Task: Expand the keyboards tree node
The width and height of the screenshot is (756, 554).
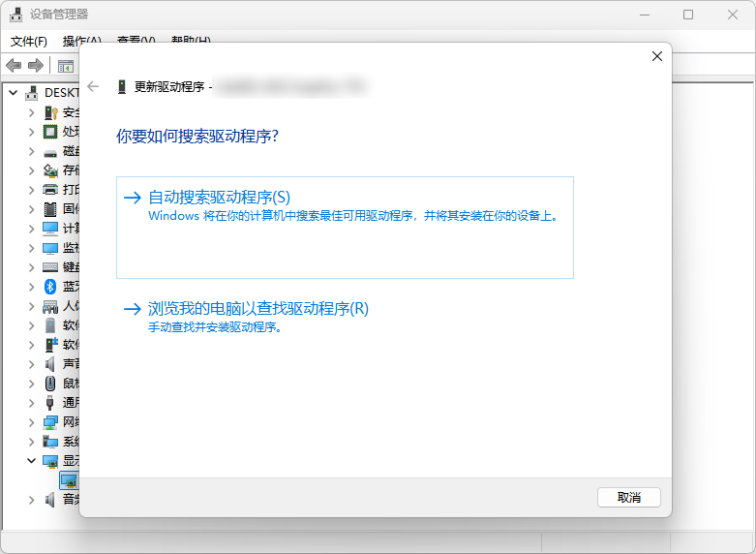Action: pyautogui.click(x=32, y=267)
